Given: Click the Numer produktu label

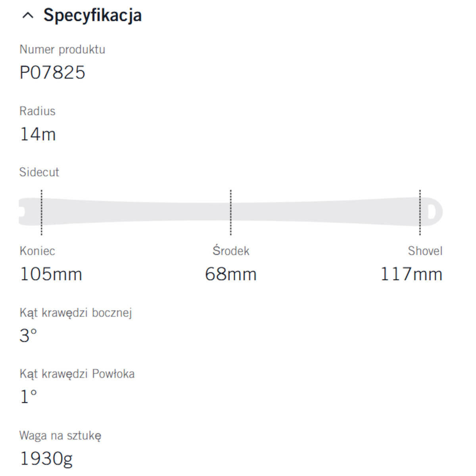Looking at the screenshot, I should coord(62,50).
